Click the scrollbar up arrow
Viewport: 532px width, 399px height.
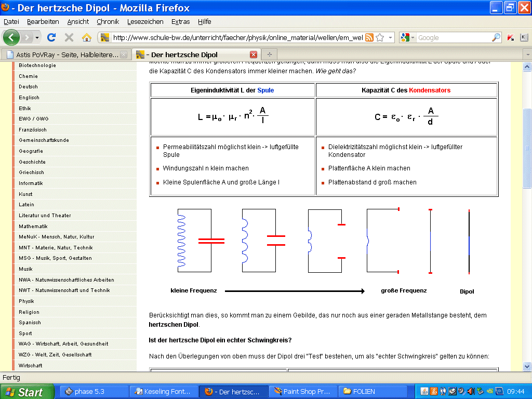tap(527, 67)
